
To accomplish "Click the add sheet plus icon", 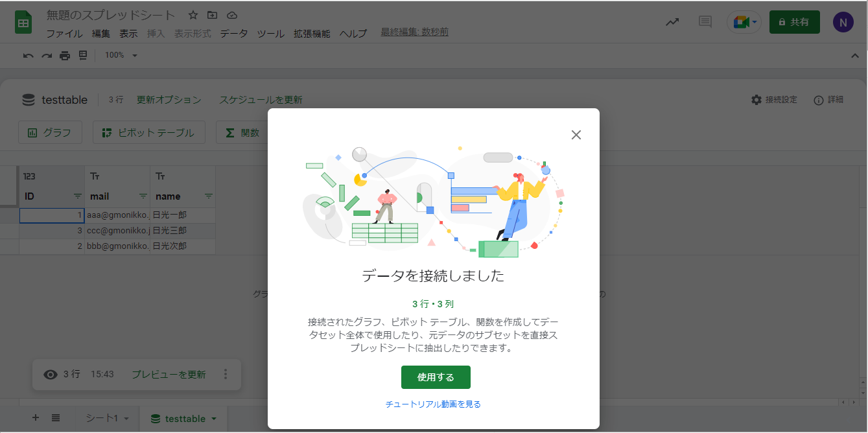I will pos(36,418).
